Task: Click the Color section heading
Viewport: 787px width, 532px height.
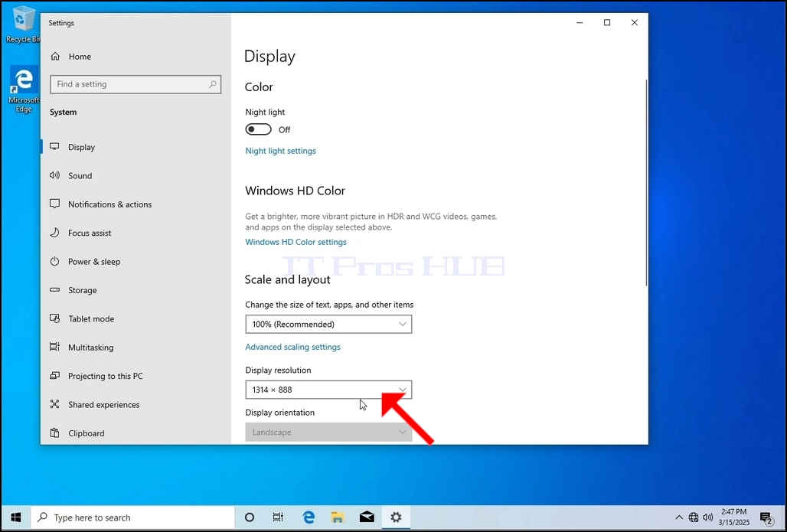Action: click(x=259, y=86)
